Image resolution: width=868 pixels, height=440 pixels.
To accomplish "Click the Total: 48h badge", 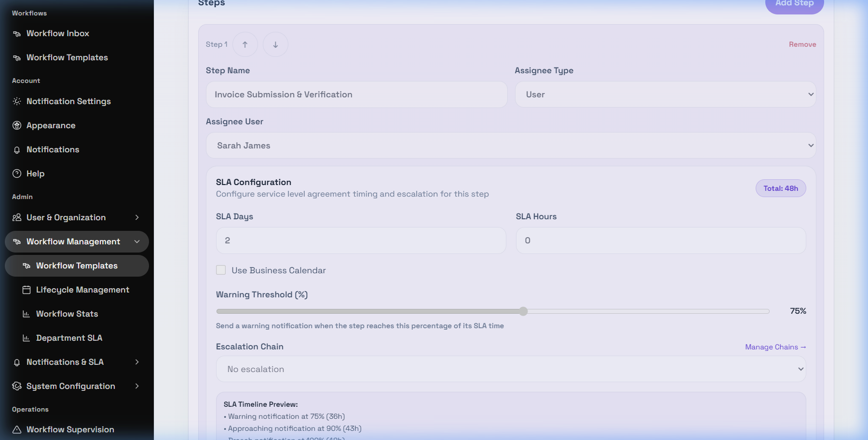I will coord(781,188).
